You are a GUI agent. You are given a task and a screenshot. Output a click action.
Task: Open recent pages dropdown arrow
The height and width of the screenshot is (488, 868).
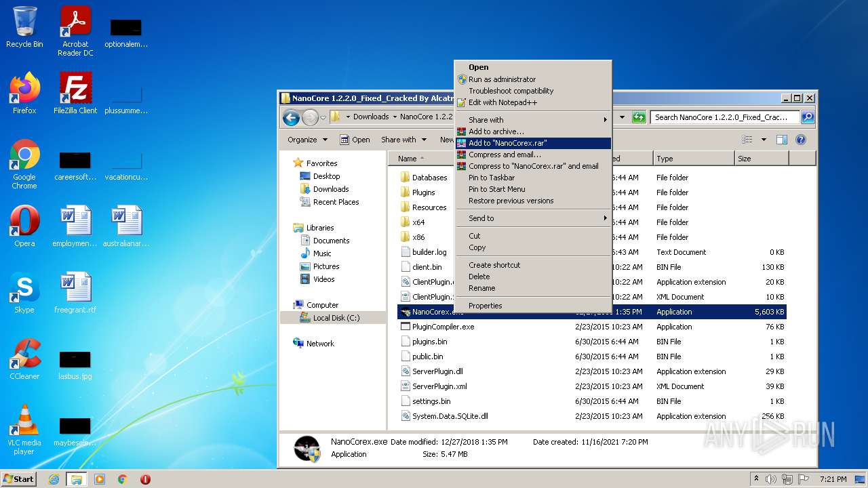(323, 117)
